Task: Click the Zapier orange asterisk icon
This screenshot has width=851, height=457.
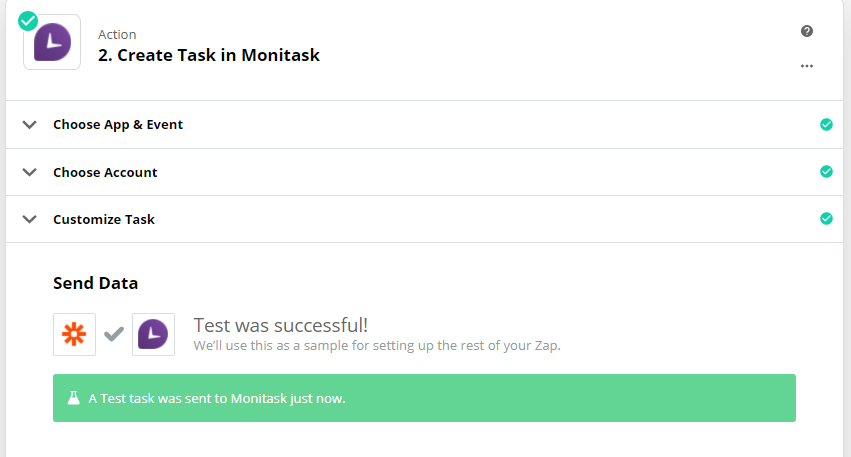Action: pos(75,334)
